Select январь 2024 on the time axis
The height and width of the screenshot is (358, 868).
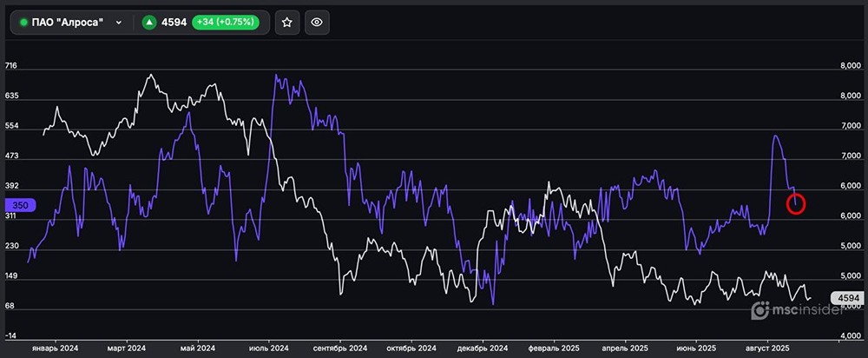click(56, 348)
